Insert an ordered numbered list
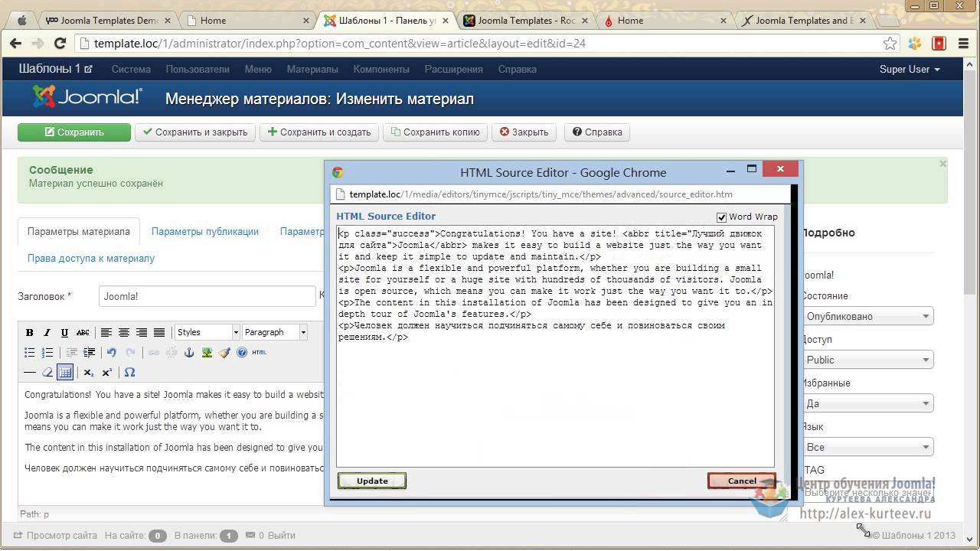Viewport: 980px width, 551px height. 47,353
